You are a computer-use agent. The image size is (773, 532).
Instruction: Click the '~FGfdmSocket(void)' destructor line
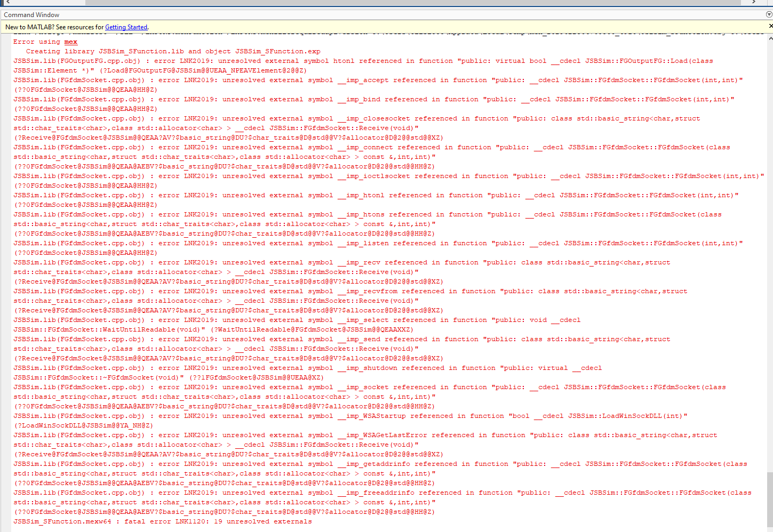click(x=169, y=377)
